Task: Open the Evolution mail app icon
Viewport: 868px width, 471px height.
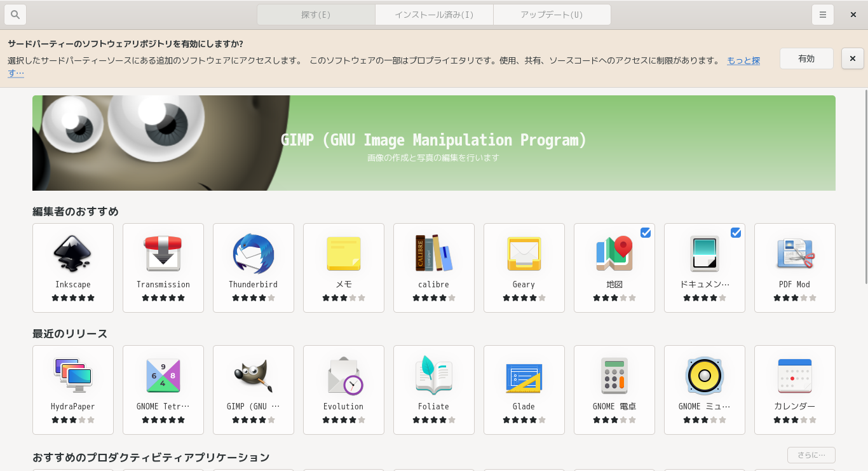Action: coord(344,376)
